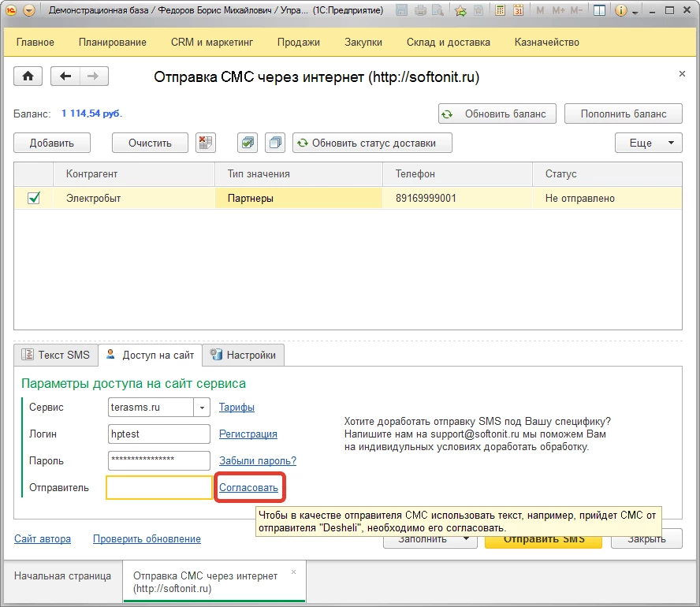Click the uncheck all rows icon

[x=275, y=143]
